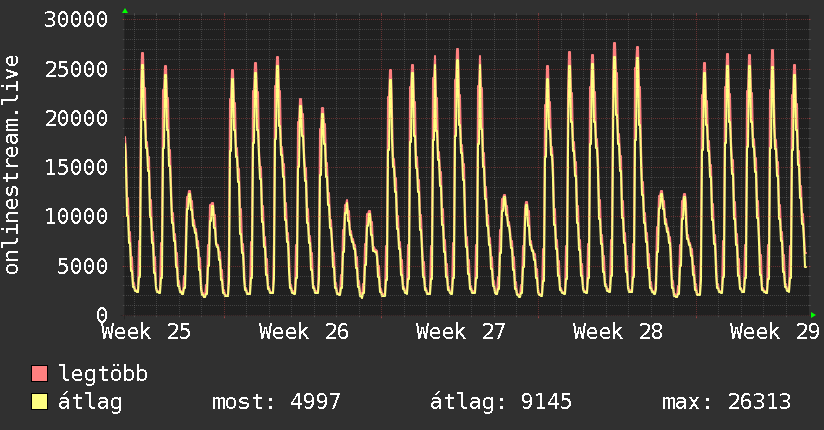The width and height of the screenshot is (824, 430).
Task: Click the max: 26313 statistic
Action: 726,402
